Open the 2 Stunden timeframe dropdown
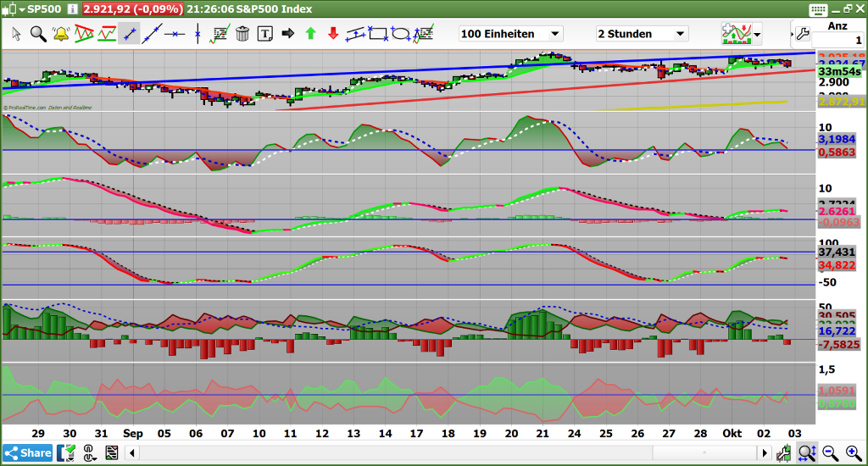 coord(643,34)
